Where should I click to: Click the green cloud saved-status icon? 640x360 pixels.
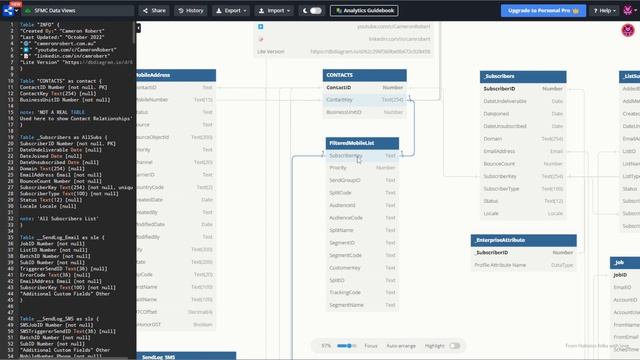[28, 11]
